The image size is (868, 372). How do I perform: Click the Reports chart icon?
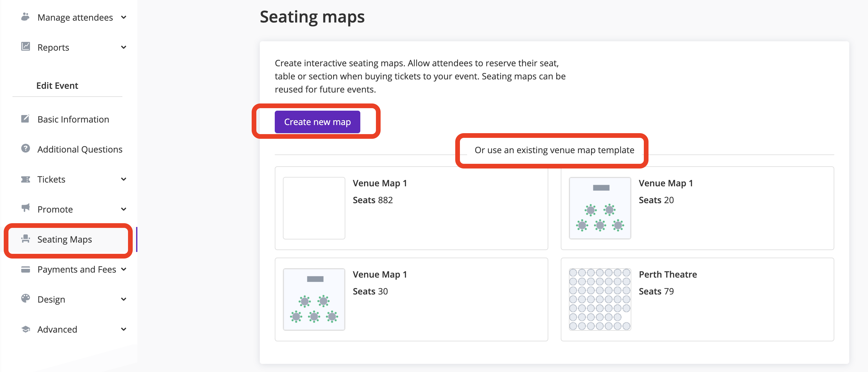(25, 47)
